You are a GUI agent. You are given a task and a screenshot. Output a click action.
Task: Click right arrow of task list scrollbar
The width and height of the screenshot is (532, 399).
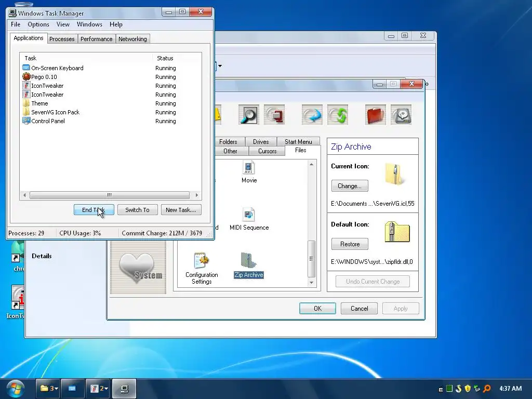(196, 195)
